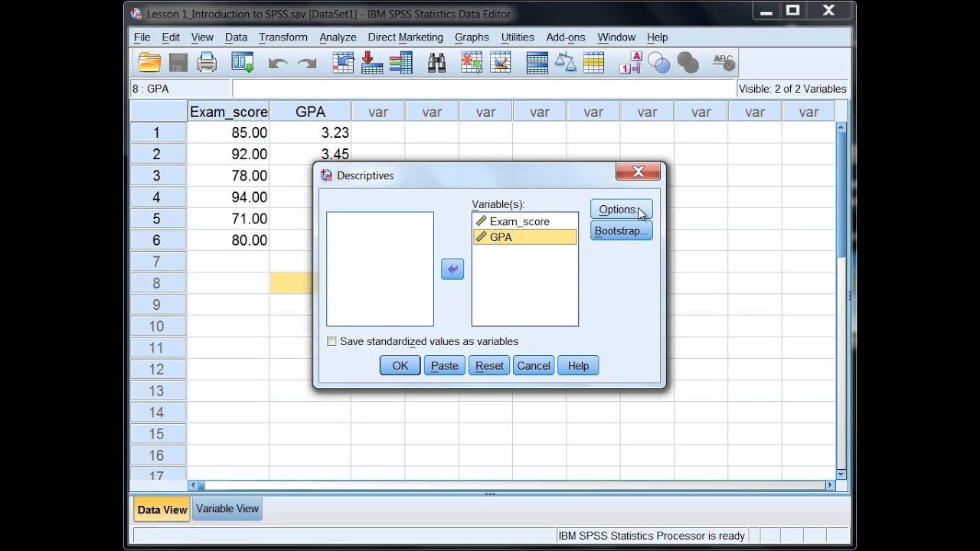Viewport: 980px width, 551px height.
Task: Toggle the Value labels icon
Action: [630, 63]
